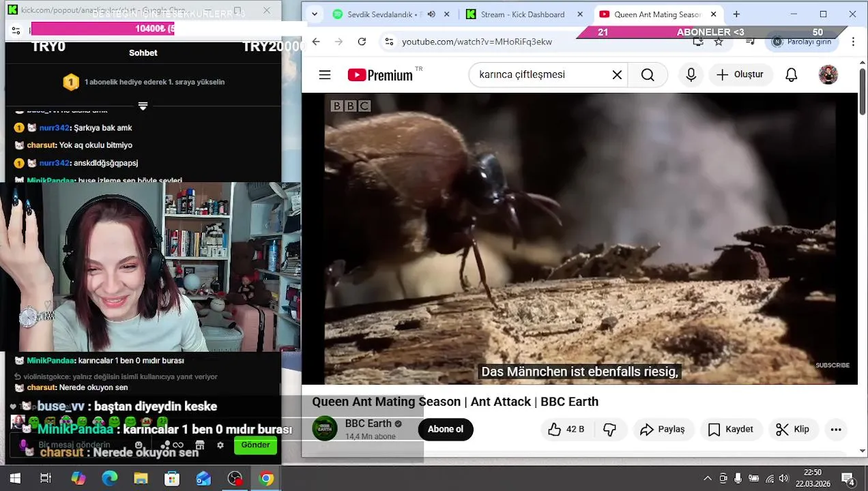Bookmark this page with star icon
The image size is (868, 491).
(x=719, y=42)
